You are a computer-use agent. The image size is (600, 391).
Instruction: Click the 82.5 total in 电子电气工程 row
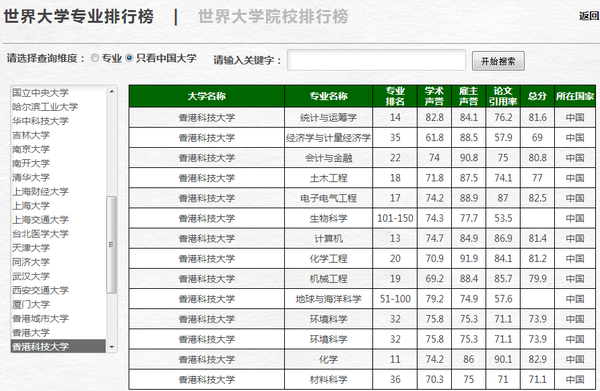click(x=537, y=198)
